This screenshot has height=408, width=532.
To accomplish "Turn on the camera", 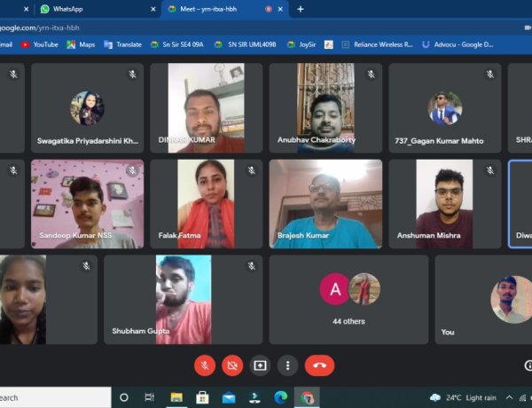I will [232, 365].
